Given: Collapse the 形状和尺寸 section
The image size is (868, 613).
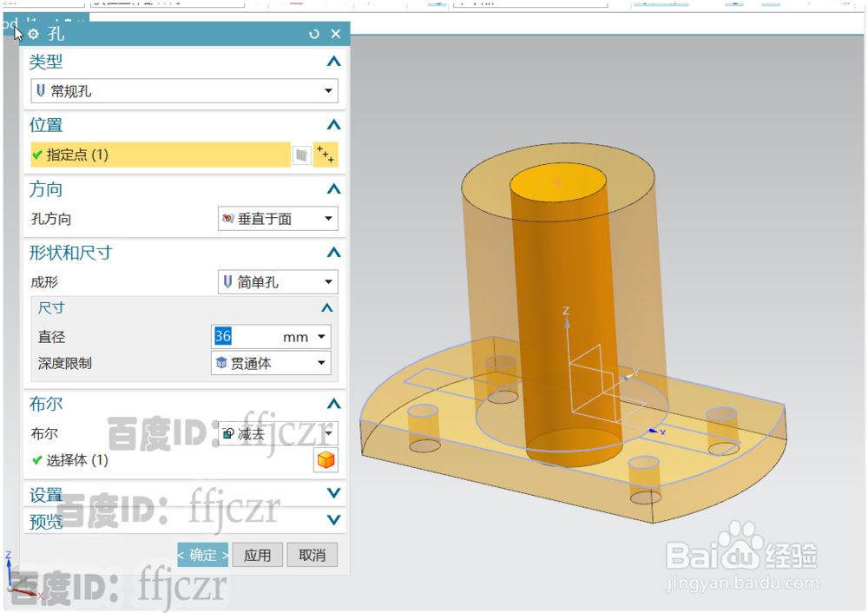Looking at the screenshot, I should click(x=333, y=253).
